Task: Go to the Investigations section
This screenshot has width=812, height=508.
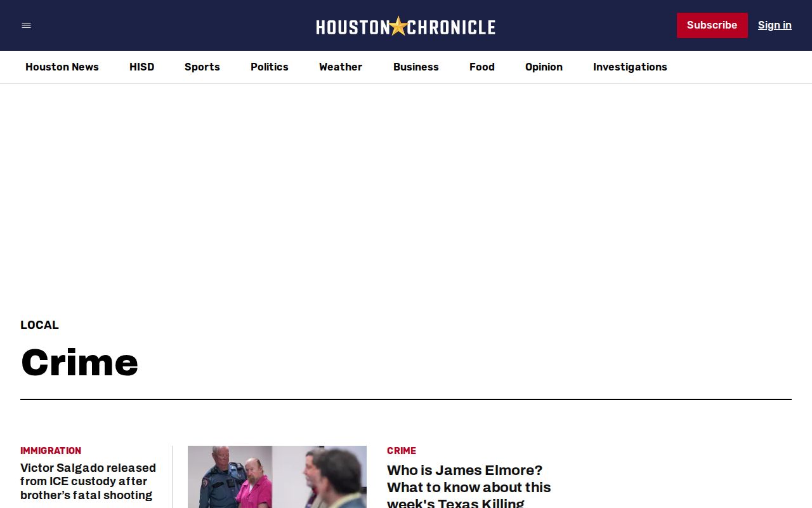Action: 630,67
